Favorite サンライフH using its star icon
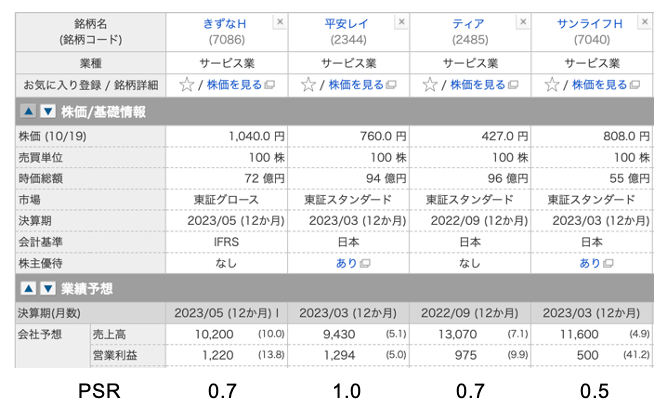The height and width of the screenshot is (406, 672). [552, 84]
